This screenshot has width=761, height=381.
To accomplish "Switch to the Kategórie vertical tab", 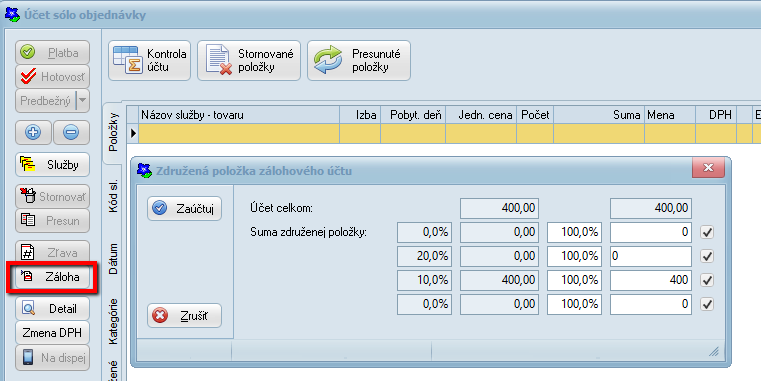I will click(113, 321).
